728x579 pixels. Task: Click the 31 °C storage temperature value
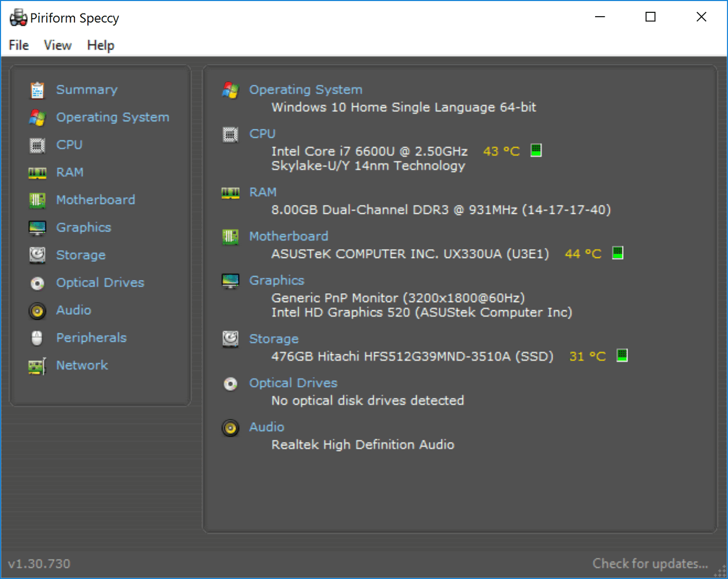[587, 356]
